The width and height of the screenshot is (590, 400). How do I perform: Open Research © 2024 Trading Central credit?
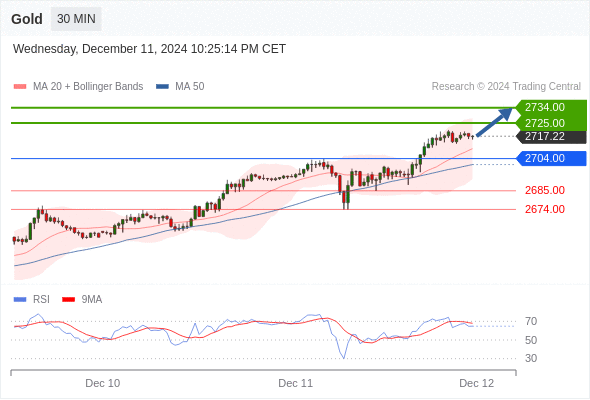(x=506, y=87)
